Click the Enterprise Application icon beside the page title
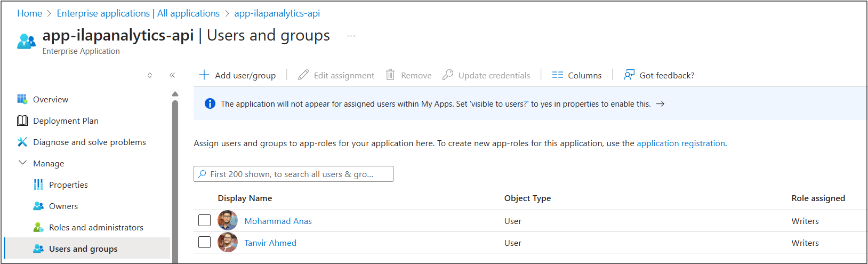 coord(26,41)
